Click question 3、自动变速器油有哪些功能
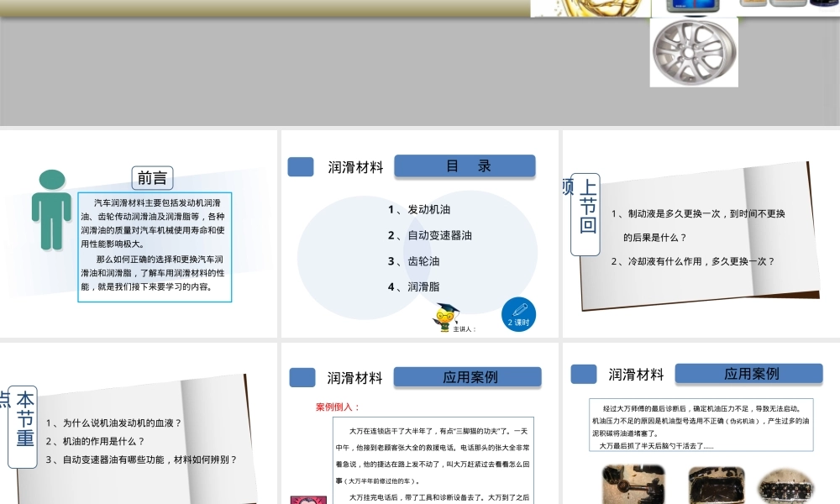 coord(141,459)
